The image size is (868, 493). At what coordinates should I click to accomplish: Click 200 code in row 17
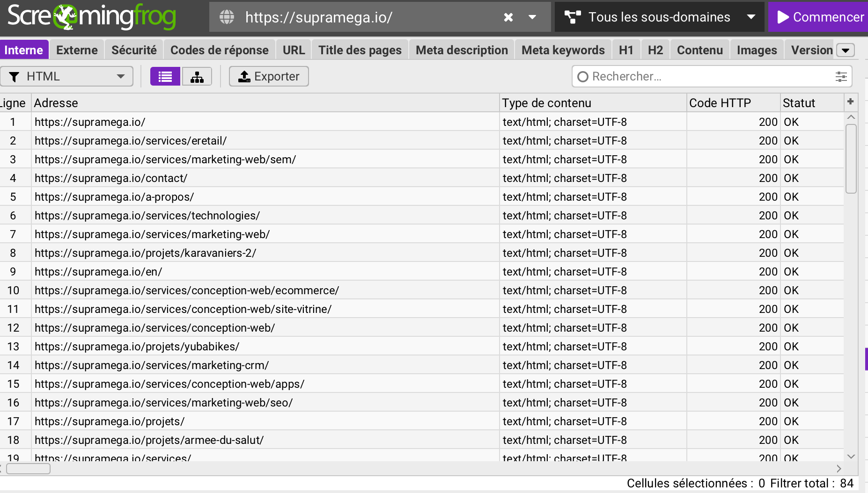coord(768,421)
